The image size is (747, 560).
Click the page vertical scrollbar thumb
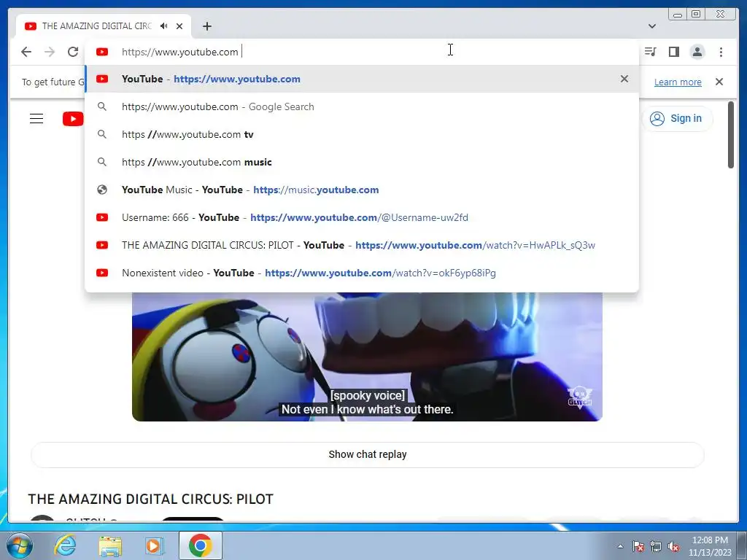point(731,135)
